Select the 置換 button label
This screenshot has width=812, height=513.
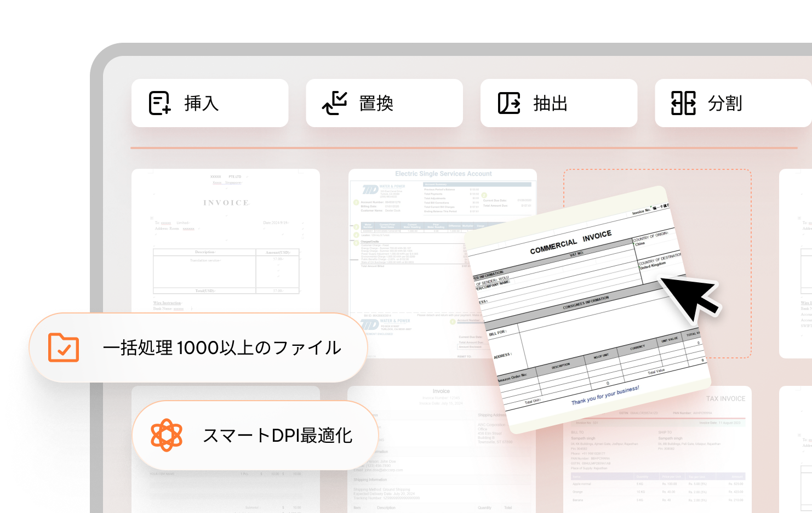click(376, 103)
